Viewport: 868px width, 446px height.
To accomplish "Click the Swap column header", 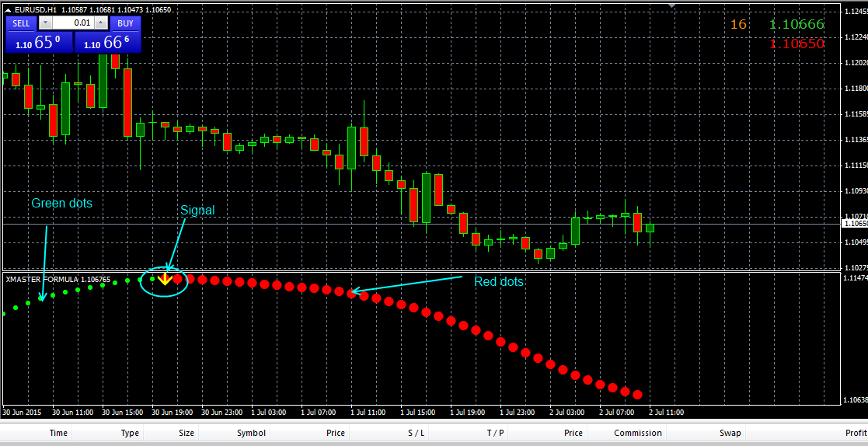I will pyautogui.click(x=730, y=433).
